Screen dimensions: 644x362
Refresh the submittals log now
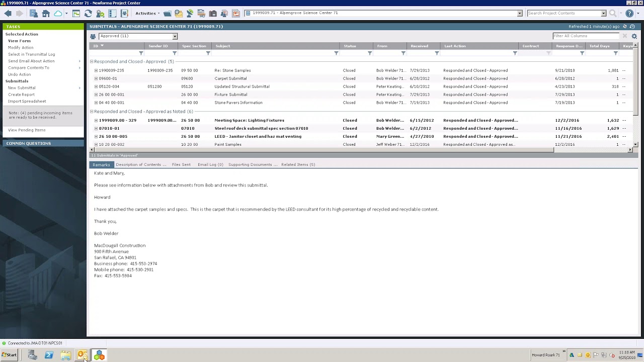pos(625,26)
